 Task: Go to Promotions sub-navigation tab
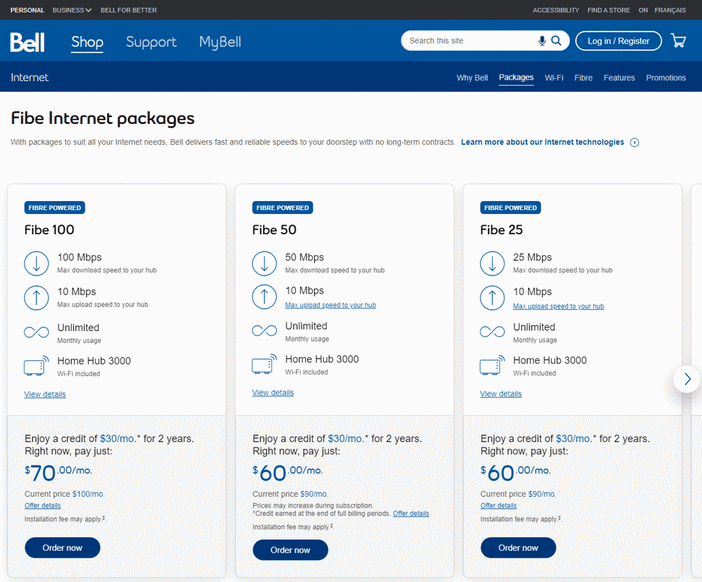click(x=666, y=77)
